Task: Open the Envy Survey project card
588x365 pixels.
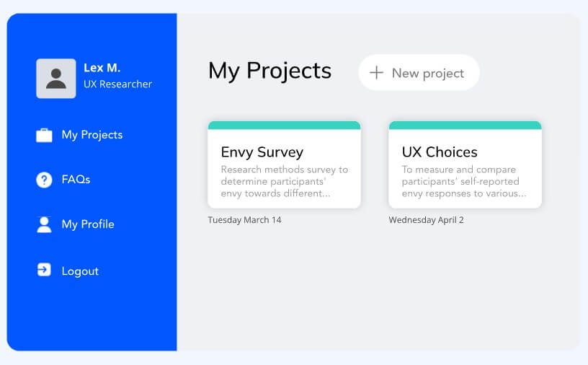Action: pyautogui.click(x=284, y=164)
